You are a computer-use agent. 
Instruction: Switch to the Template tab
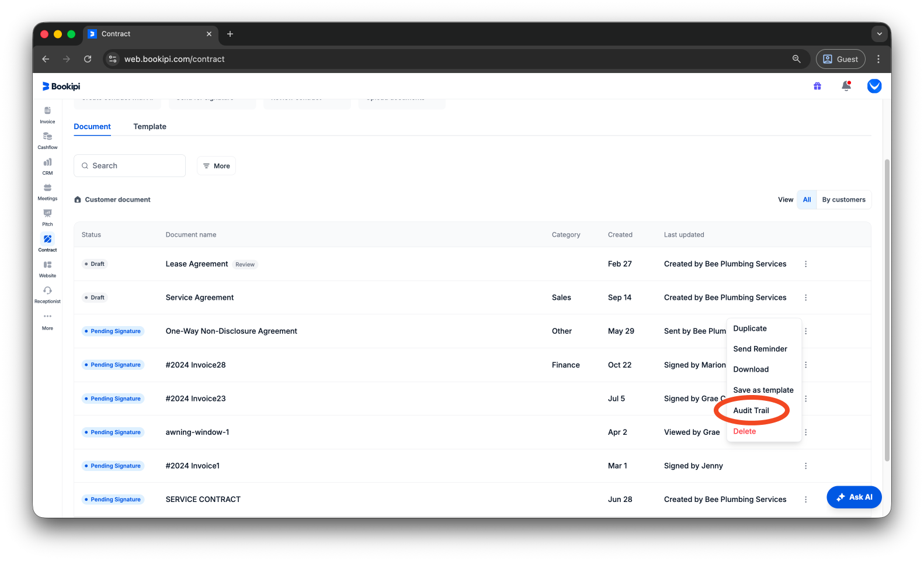(150, 127)
